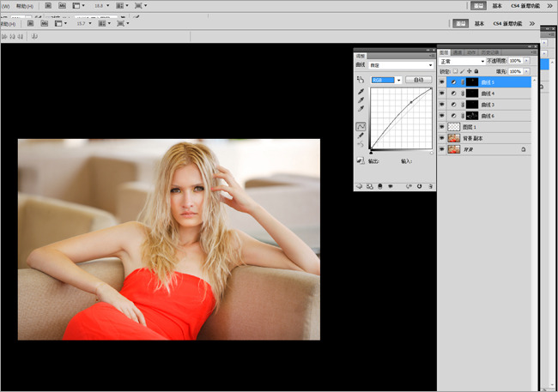Open the curves preset dropdown
Screen dimensions: 558x392
coord(401,65)
